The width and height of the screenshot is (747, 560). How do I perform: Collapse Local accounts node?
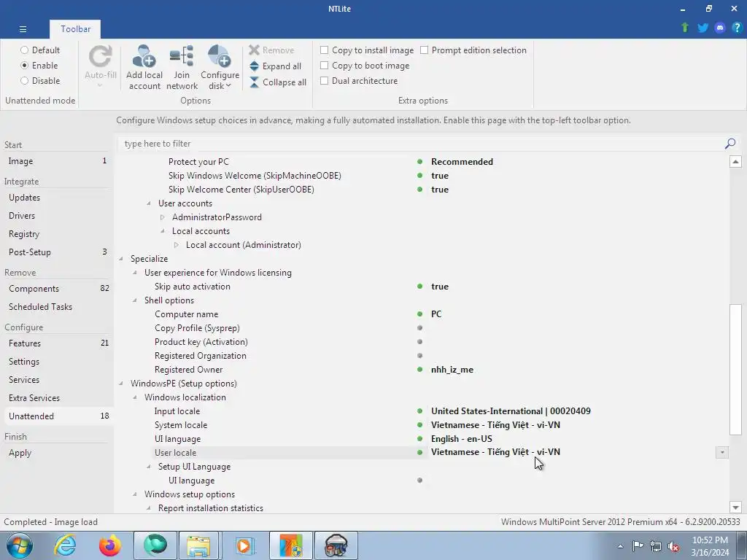coord(163,231)
